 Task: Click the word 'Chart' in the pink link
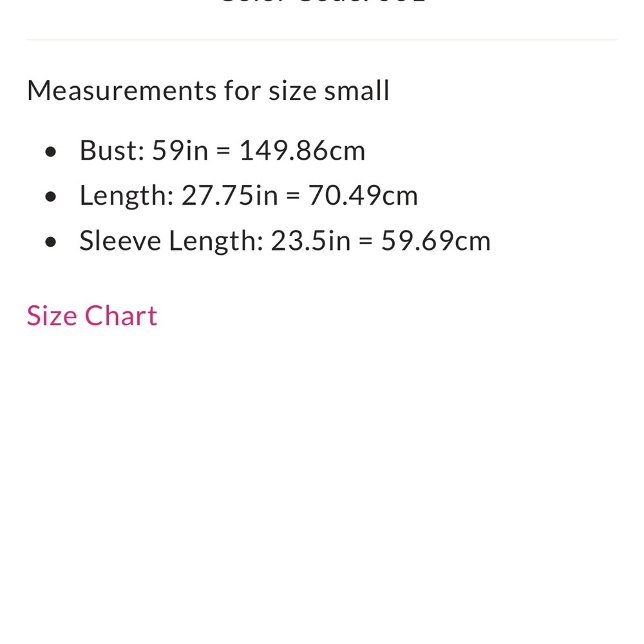pos(121,316)
